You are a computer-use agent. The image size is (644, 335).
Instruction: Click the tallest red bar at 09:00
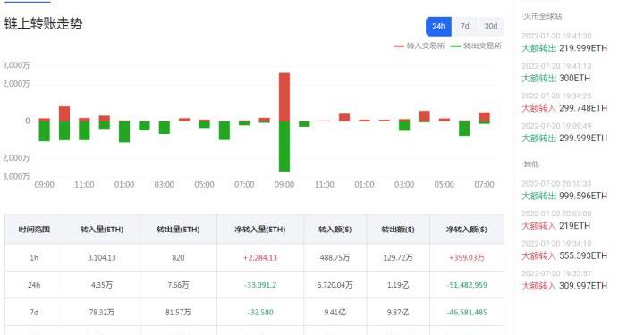click(284, 97)
